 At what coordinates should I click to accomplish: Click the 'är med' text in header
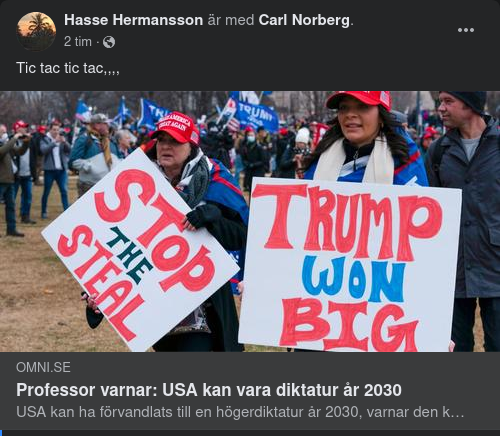point(231,20)
